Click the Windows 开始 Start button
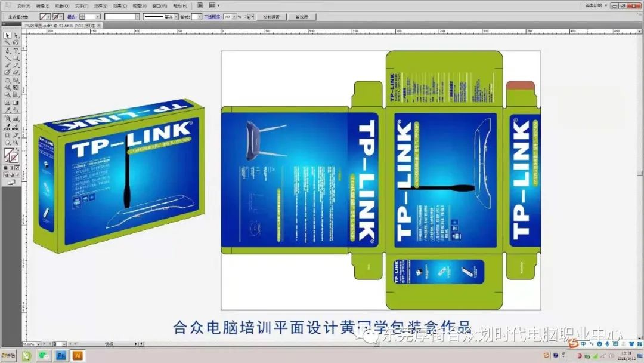The height and width of the screenshot is (363, 644). point(8,356)
